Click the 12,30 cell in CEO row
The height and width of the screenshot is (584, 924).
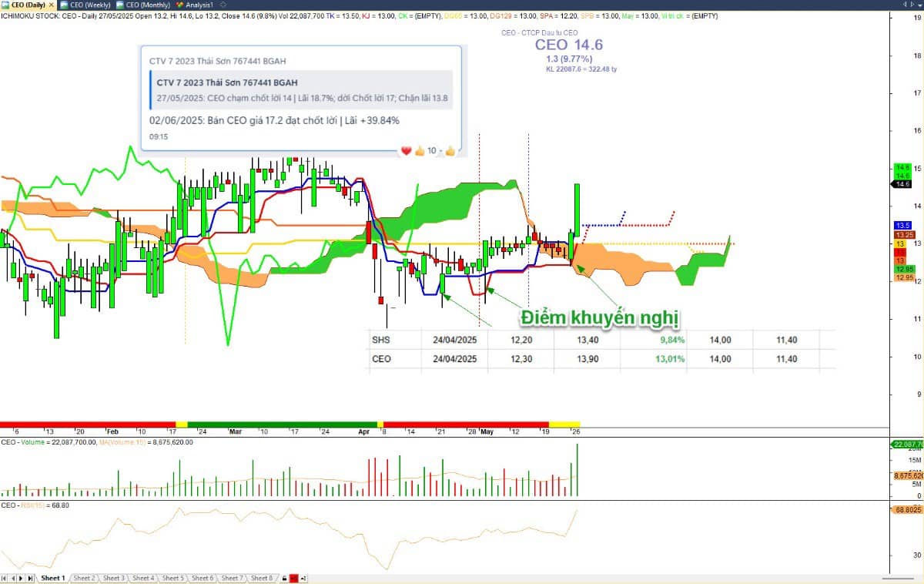(521, 358)
